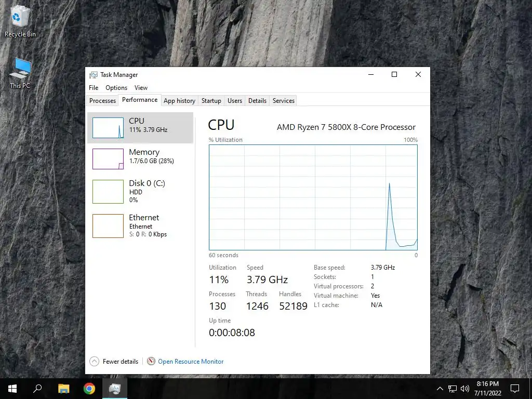
Task: Close the Task Manager window
Action: [418, 75]
